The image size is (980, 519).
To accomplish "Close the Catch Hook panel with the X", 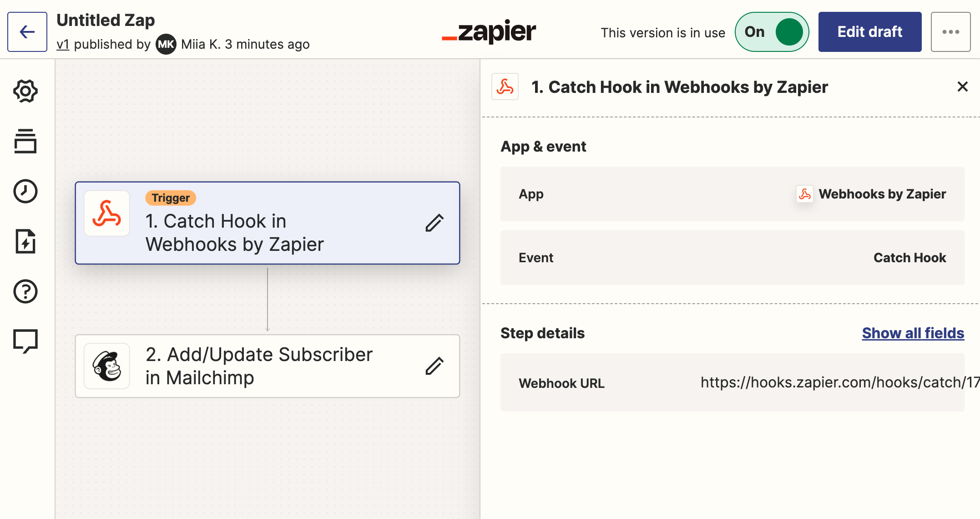I will point(963,86).
